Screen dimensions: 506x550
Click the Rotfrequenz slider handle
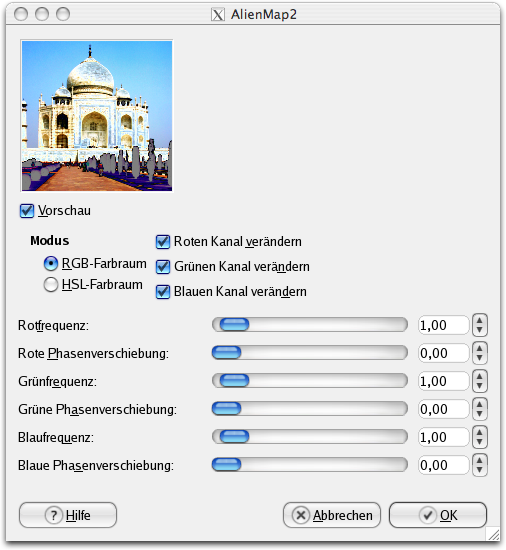(234, 325)
